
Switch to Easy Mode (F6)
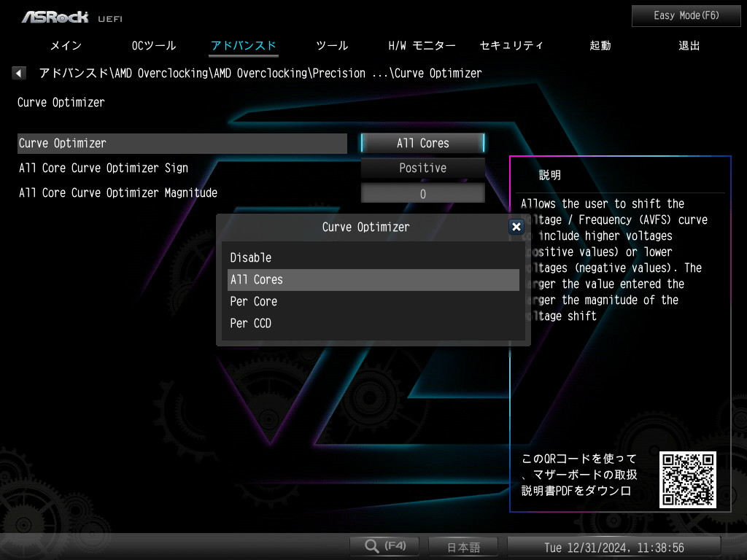pyautogui.click(x=686, y=16)
